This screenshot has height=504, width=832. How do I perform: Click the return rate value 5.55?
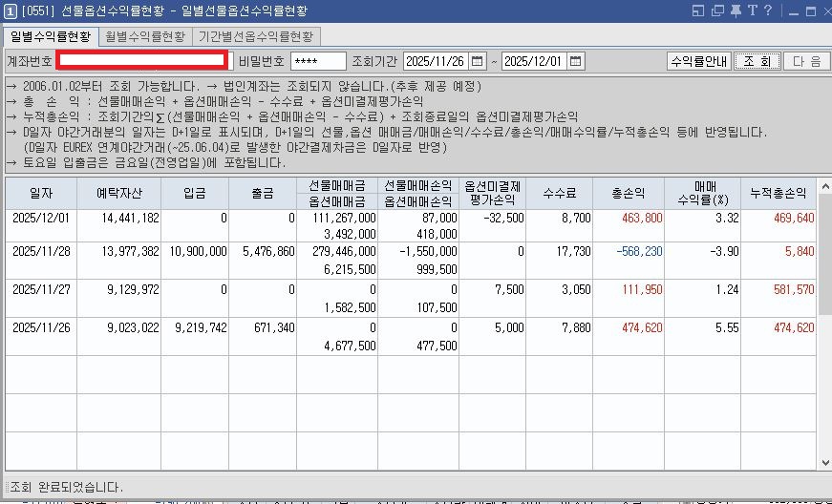tap(727, 327)
